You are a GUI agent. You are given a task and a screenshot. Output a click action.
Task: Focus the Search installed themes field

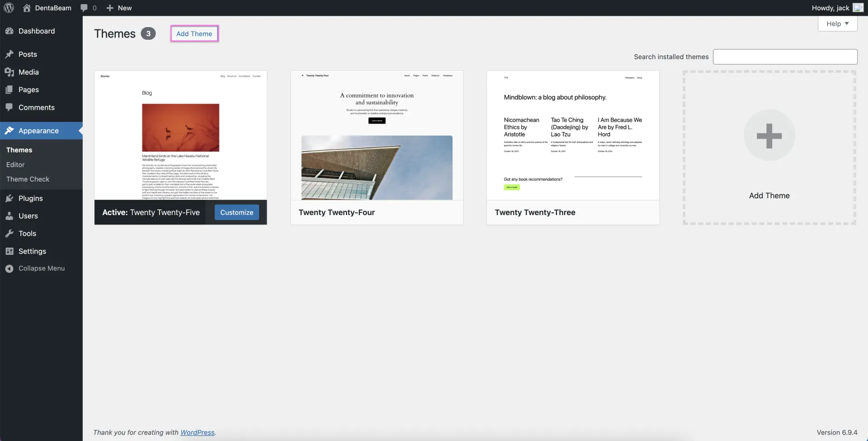(785, 57)
